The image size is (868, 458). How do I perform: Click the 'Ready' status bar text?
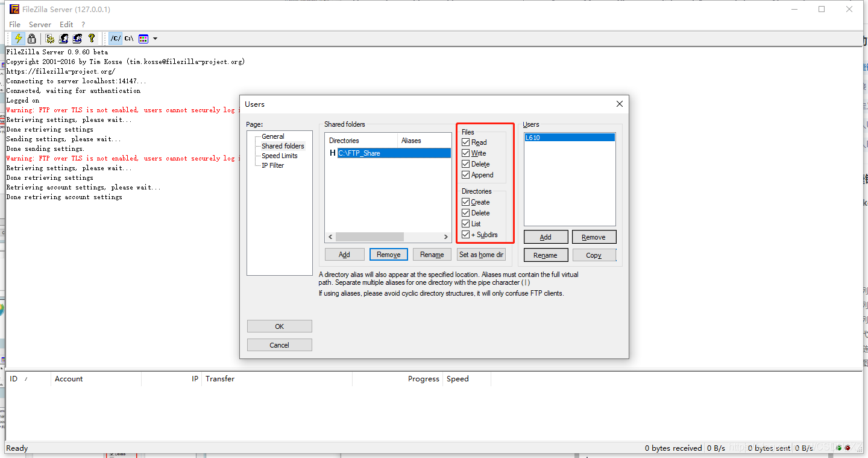(x=17, y=448)
